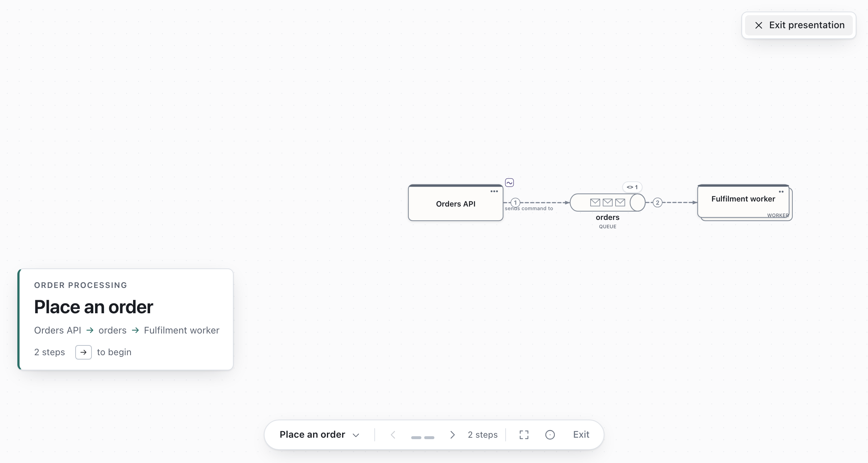This screenshot has width=868, height=463.
Task: Click Exit presentation button
Action: point(799,25)
